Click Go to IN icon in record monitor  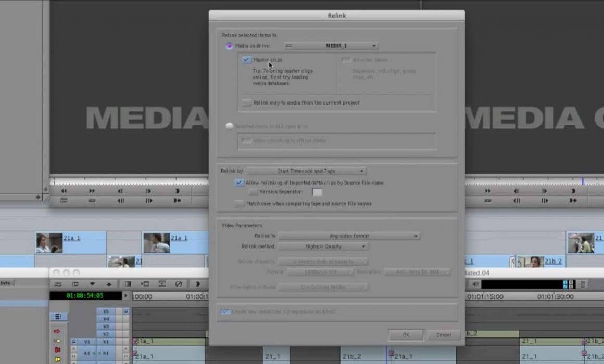coord(573,201)
